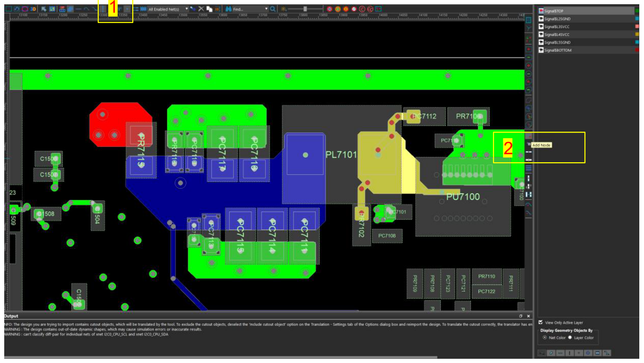Toggle visibility of Signal$TOP layer
644x363 pixels.
541,11
